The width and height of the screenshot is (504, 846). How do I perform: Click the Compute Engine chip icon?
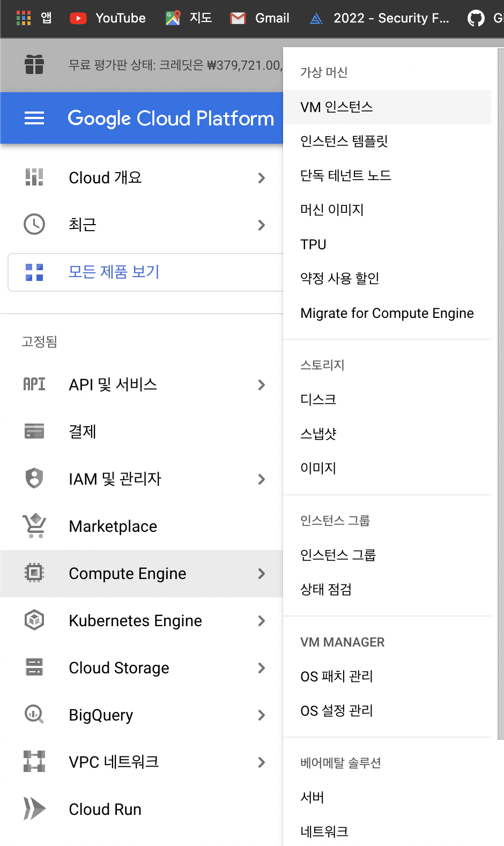point(34,573)
